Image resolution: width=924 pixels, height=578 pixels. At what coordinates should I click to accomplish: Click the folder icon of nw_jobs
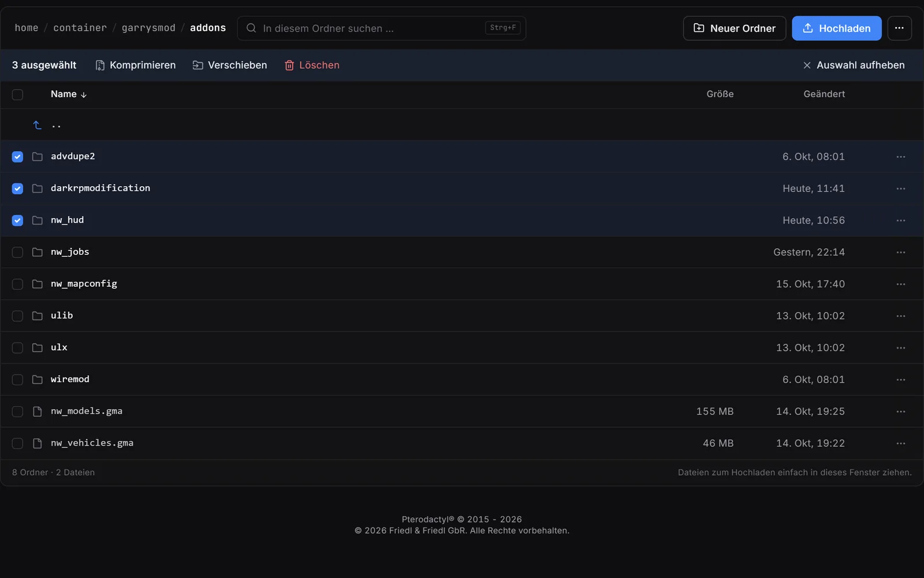pos(38,252)
